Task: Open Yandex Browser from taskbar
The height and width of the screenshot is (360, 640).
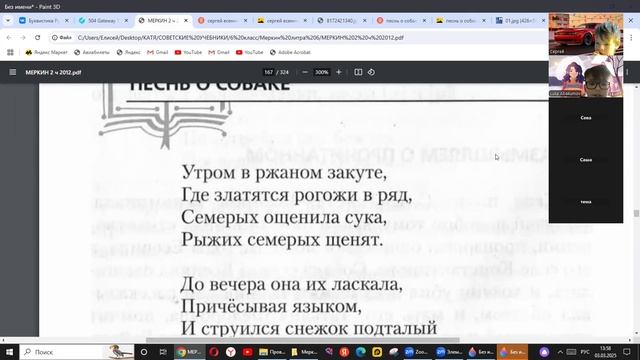Action: coord(231,352)
